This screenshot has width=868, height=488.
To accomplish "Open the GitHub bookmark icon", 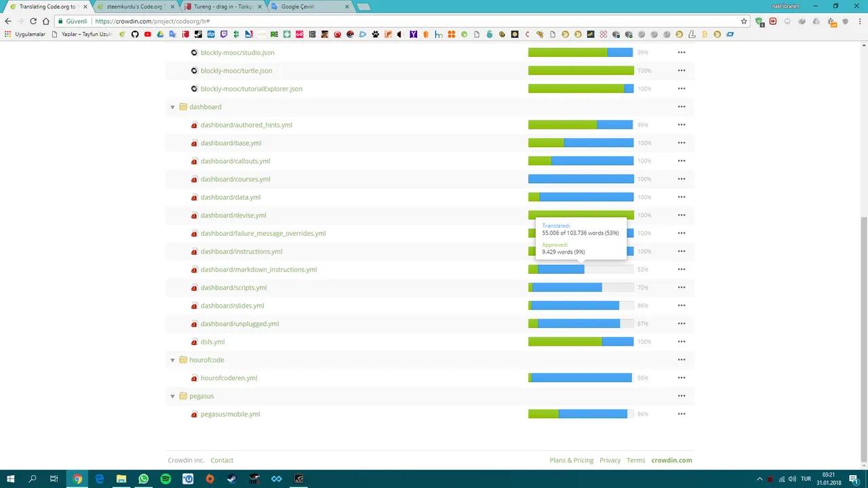I will click(x=135, y=34).
